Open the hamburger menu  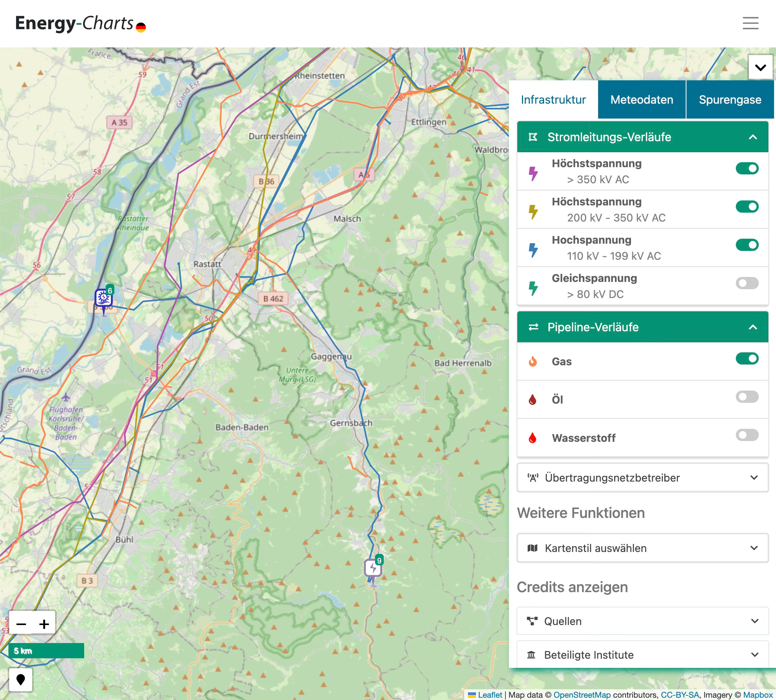(x=750, y=23)
